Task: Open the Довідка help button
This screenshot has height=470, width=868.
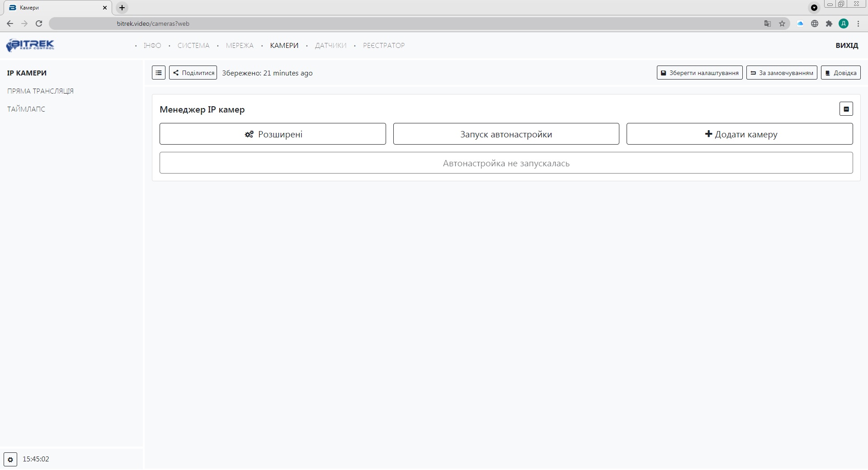Action: pos(840,73)
